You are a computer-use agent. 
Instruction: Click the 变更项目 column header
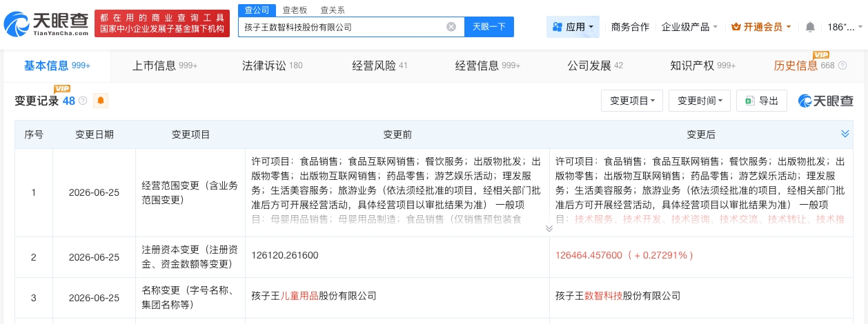pyautogui.click(x=191, y=134)
